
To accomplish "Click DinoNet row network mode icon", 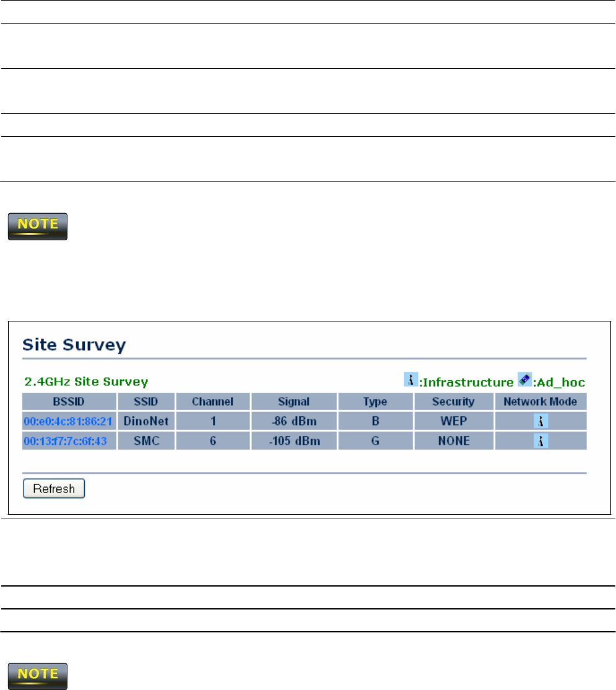I will 541,421.
